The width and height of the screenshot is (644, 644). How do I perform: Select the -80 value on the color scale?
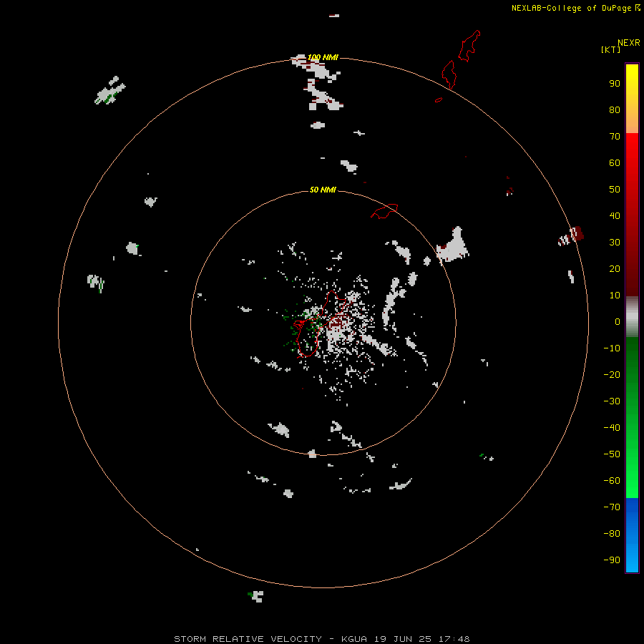pyautogui.click(x=612, y=534)
